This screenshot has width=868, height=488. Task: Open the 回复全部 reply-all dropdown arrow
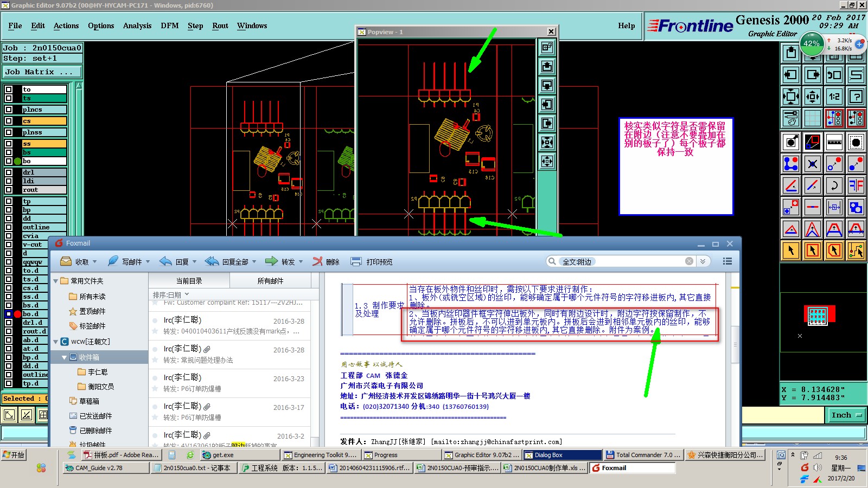254,262
